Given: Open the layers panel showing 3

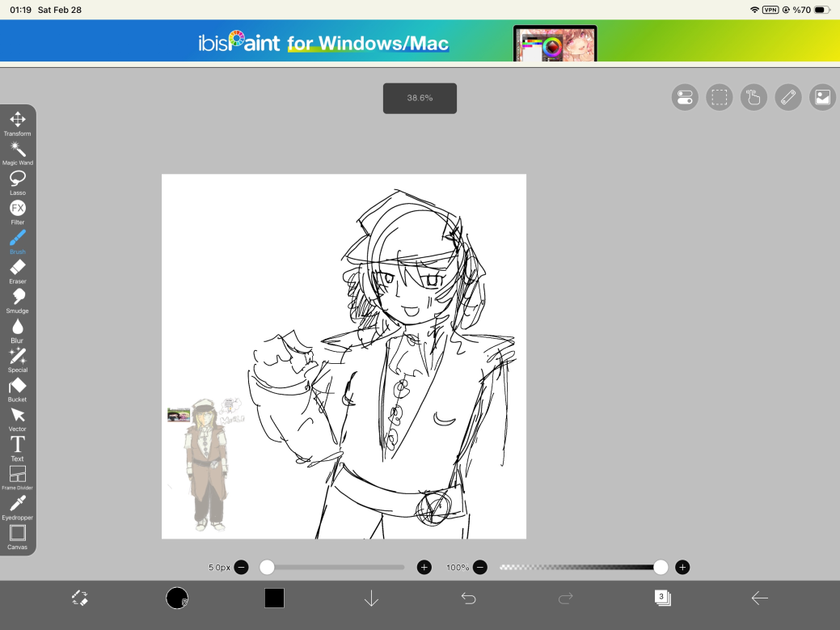Looking at the screenshot, I should pos(662,598).
